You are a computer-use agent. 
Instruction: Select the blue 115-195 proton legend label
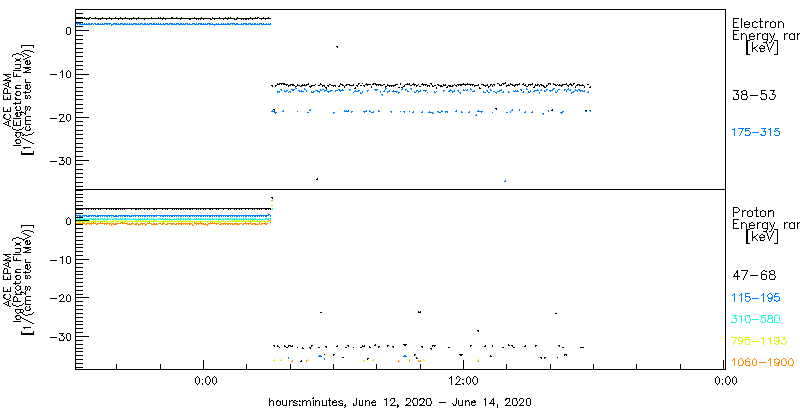pos(756,298)
